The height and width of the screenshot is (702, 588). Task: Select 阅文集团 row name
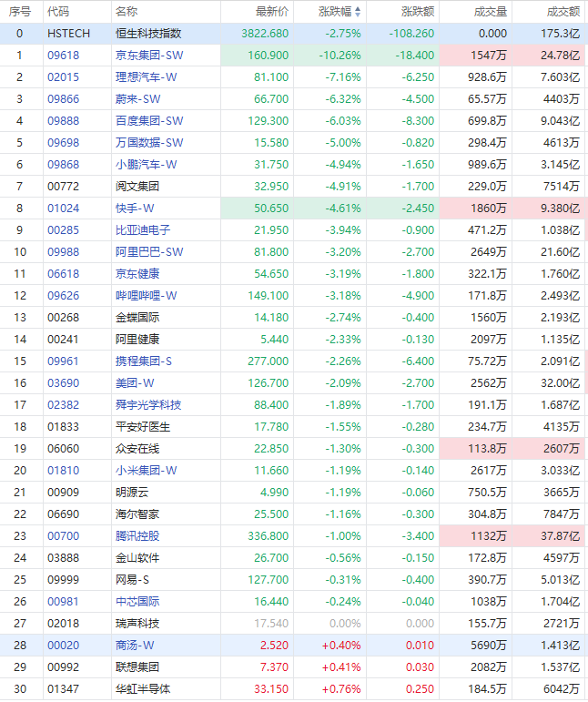pos(137,187)
